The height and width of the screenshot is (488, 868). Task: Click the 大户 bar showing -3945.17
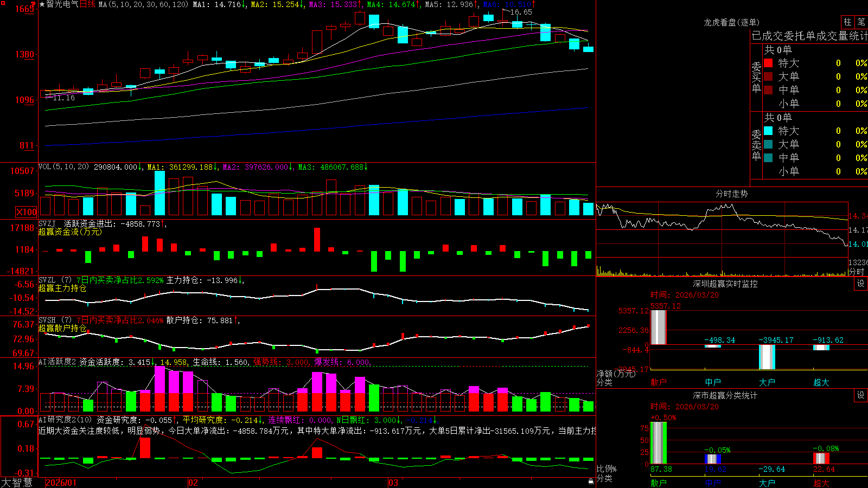(767, 357)
